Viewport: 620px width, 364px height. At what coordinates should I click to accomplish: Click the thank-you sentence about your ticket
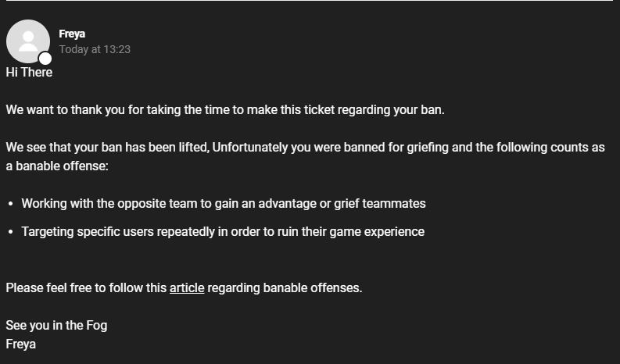[225, 109]
